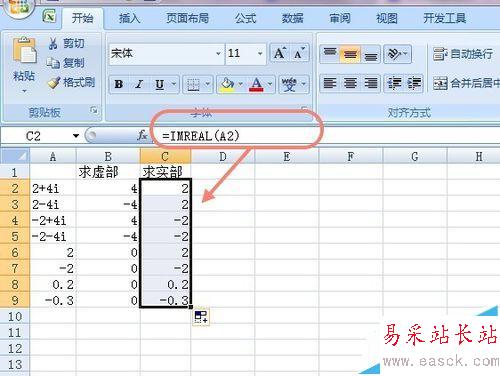500x376 pixels.
Task: Expand the underline style dropdown arrow
Action: (174, 84)
